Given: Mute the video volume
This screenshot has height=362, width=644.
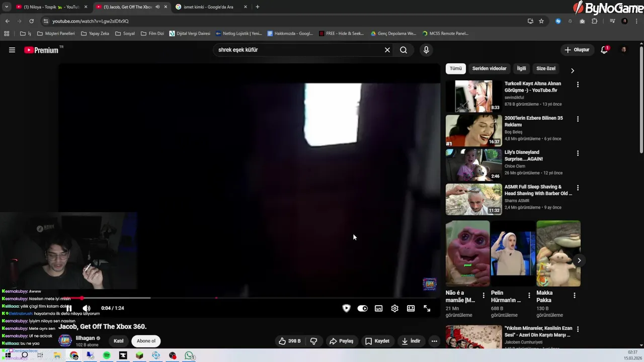Looking at the screenshot, I should (x=87, y=308).
